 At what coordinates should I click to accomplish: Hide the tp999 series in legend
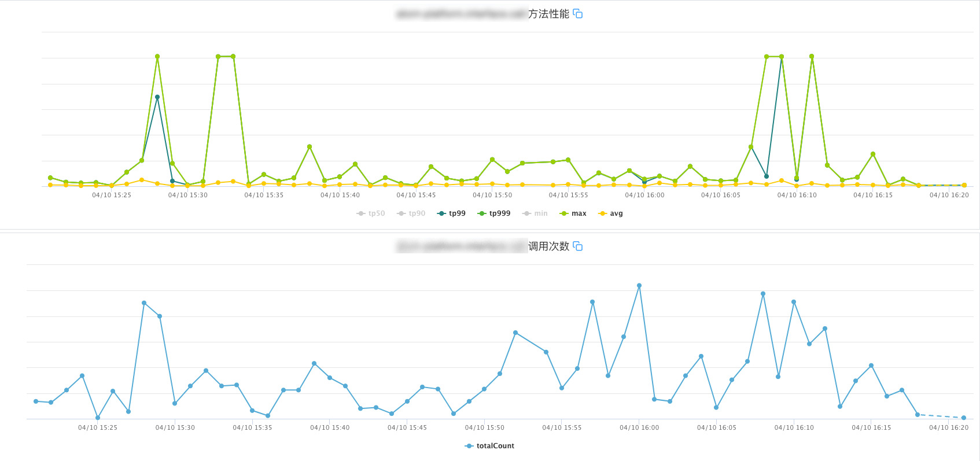[x=494, y=213]
